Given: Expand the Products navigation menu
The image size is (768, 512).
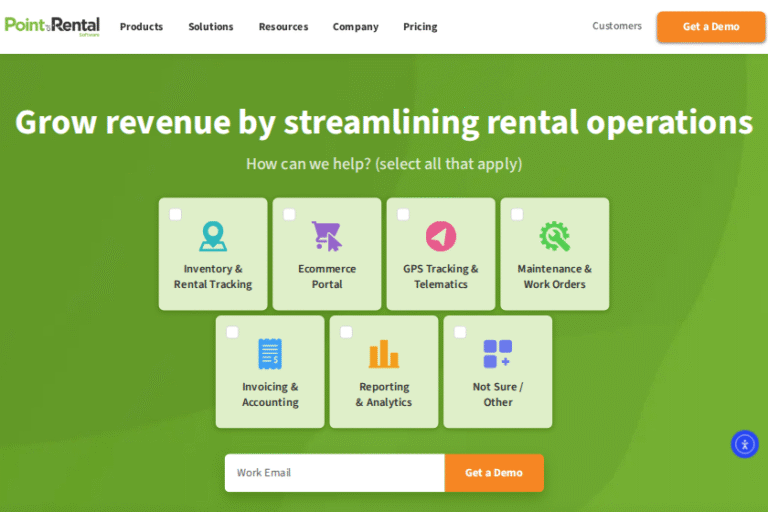Looking at the screenshot, I should tap(141, 27).
